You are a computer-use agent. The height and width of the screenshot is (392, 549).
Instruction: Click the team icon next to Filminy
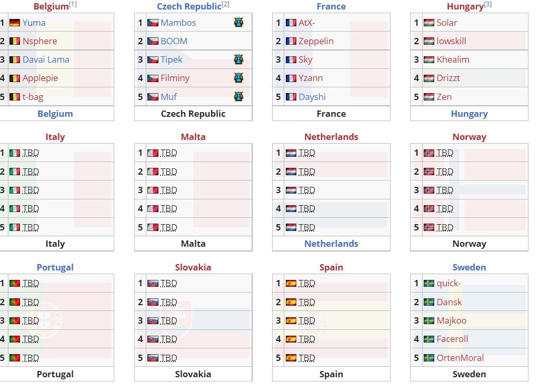[x=238, y=78]
